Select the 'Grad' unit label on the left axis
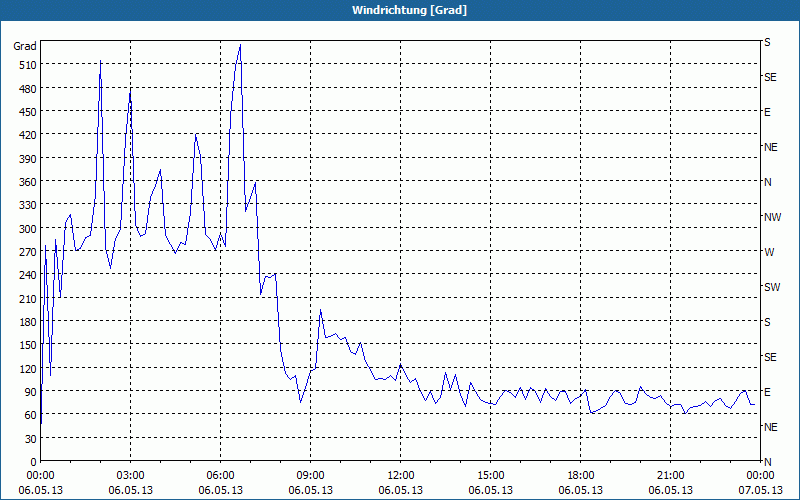This screenshot has width=800, height=500. point(25,46)
